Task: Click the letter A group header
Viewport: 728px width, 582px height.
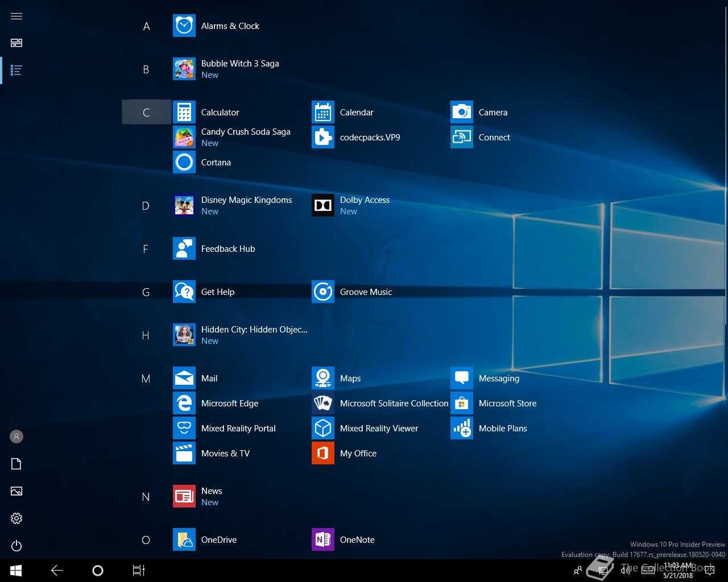Action: pos(146,26)
